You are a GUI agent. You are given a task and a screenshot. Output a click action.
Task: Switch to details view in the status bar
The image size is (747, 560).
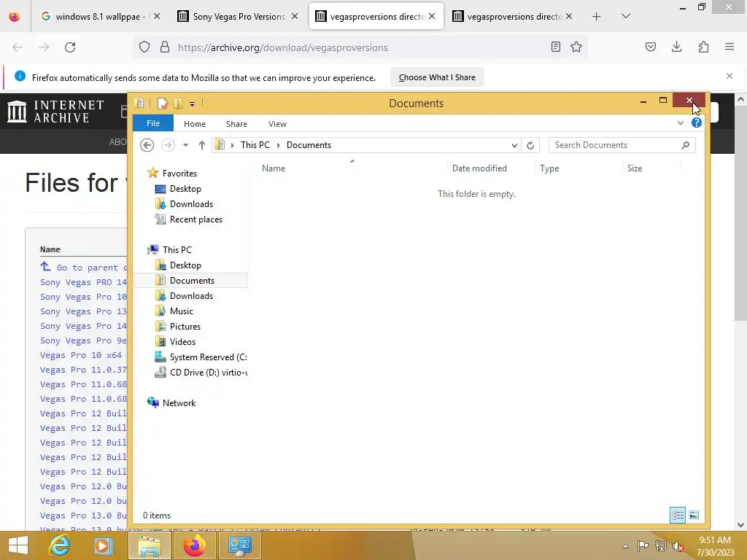678,515
